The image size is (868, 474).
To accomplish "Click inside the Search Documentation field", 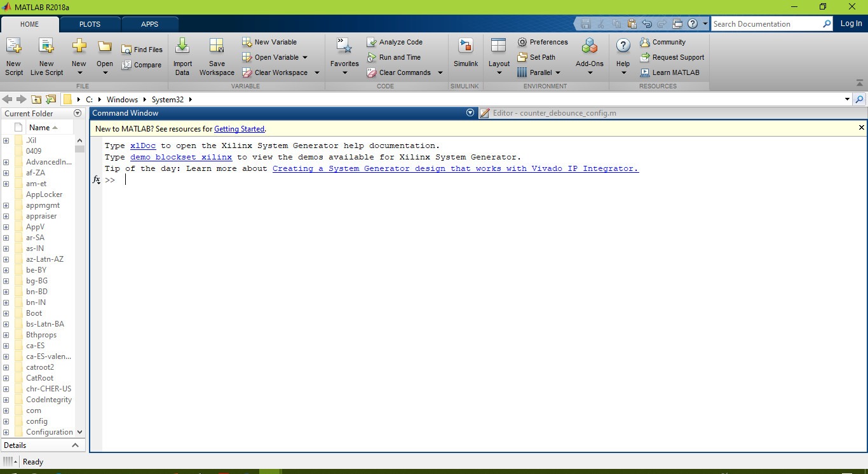I will coord(769,24).
